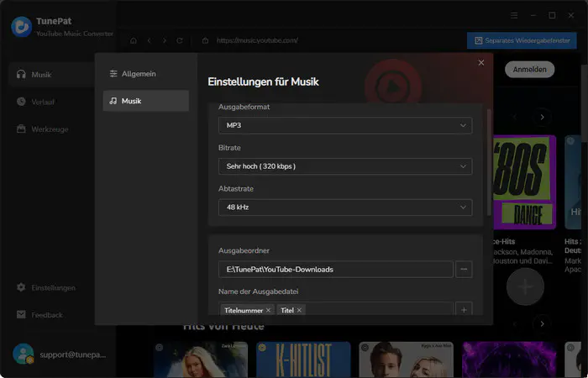Open Feedback in left sidebar
The image size is (588, 378).
39,315
